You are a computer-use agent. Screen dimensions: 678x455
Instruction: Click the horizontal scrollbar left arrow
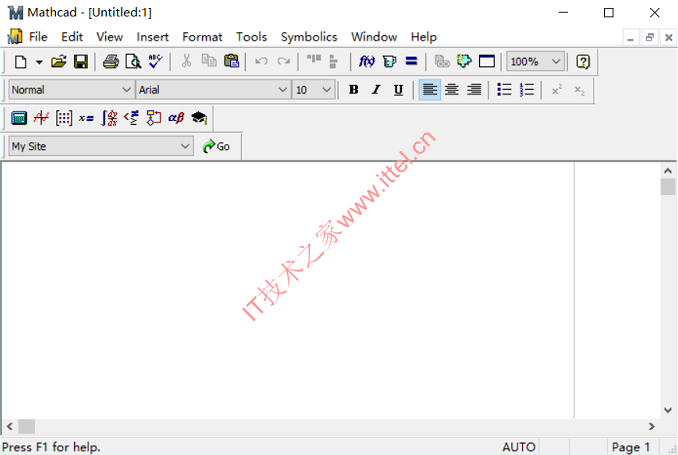pos(10,426)
